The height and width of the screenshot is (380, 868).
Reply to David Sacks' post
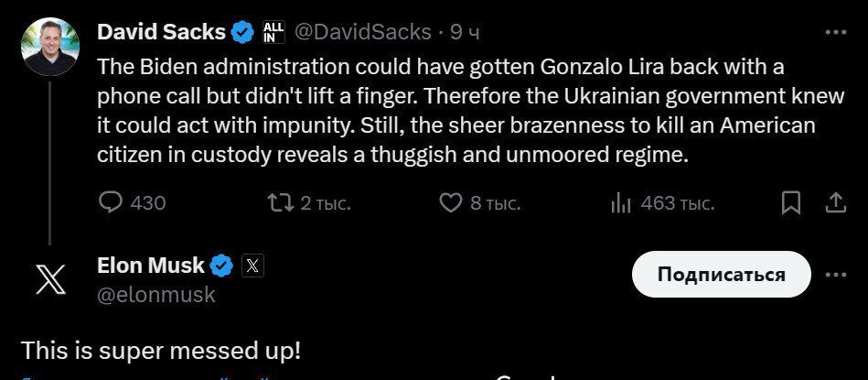111,202
